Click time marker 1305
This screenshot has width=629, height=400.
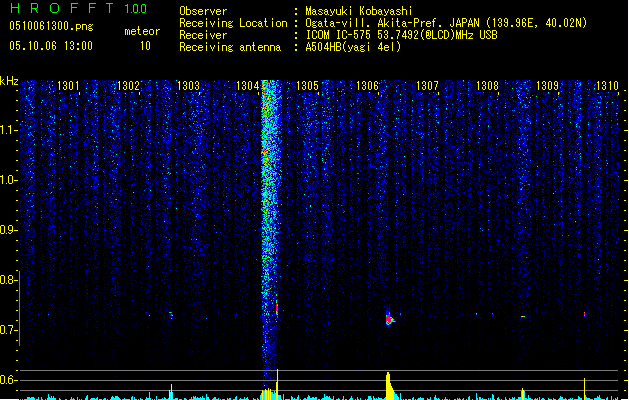(307, 86)
